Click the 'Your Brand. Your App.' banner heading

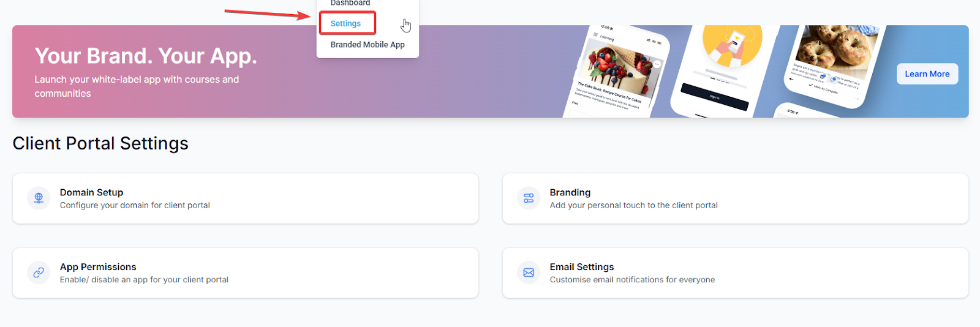click(x=146, y=56)
